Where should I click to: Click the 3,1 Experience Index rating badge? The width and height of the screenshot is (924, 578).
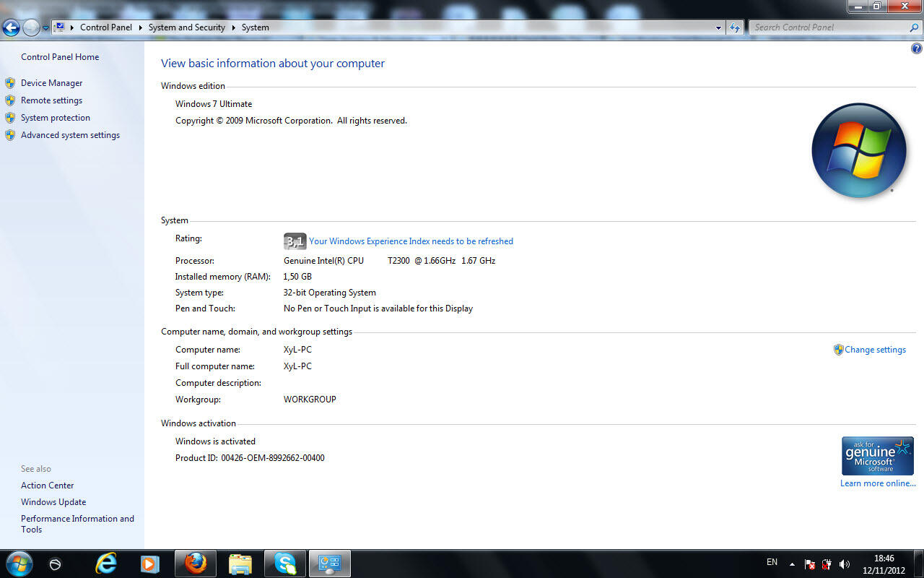click(295, 241)
